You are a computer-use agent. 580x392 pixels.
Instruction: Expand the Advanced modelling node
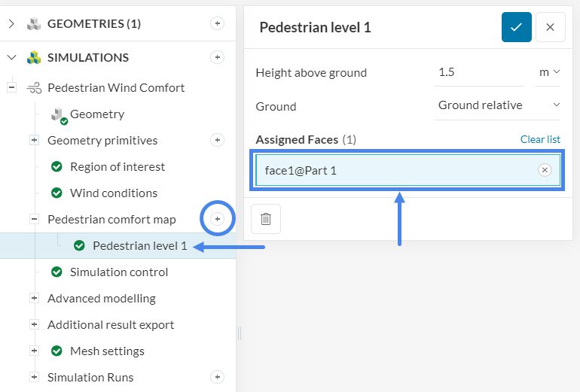pos(34,298)
